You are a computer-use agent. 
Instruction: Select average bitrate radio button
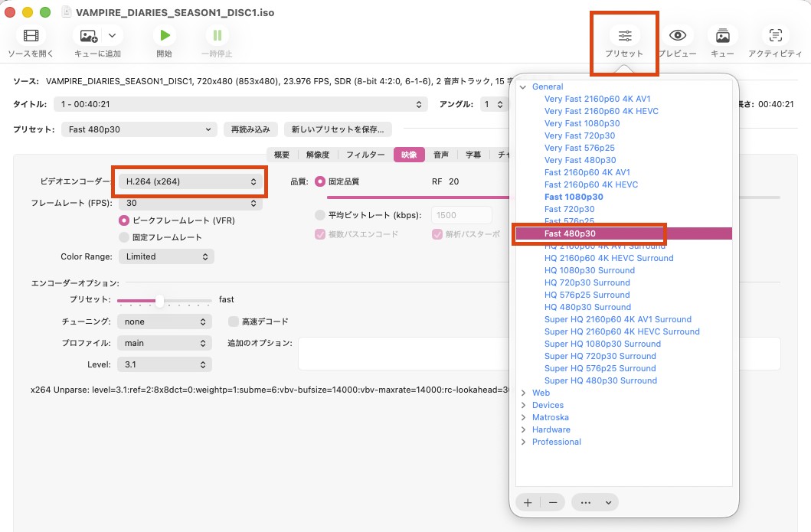(x=320, y=215)
